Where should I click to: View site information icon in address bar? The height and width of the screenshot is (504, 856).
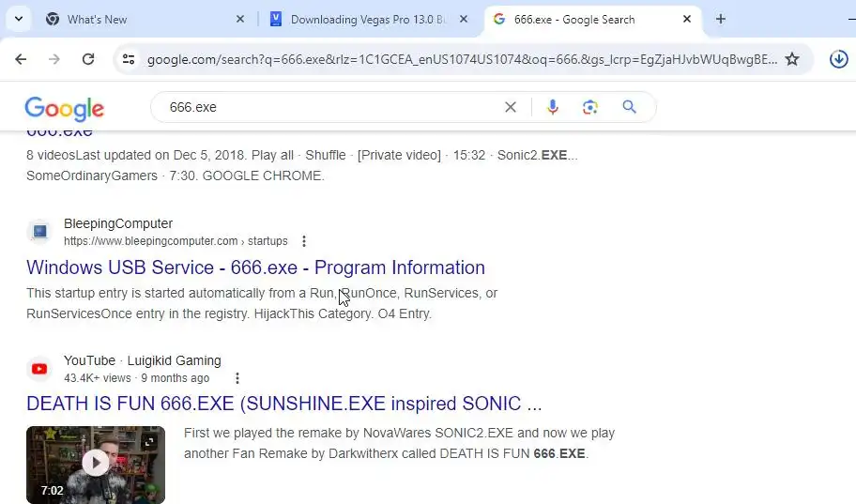(129, 59)
